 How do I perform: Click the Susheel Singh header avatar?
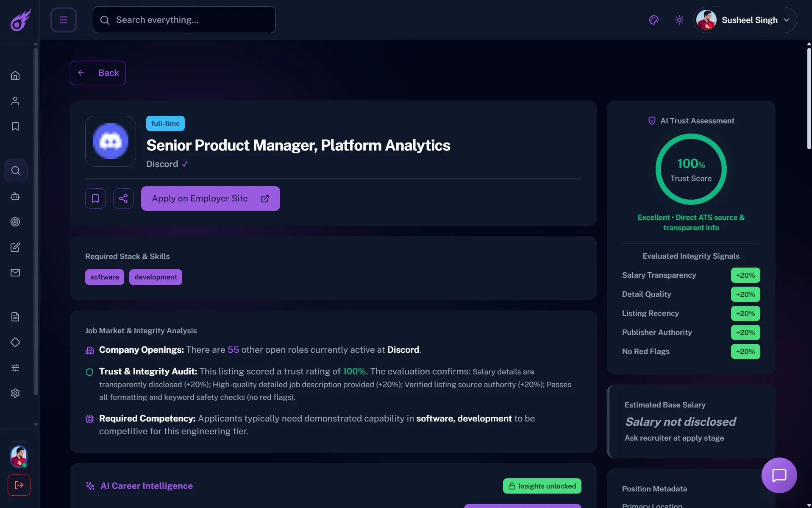(706, 20)
